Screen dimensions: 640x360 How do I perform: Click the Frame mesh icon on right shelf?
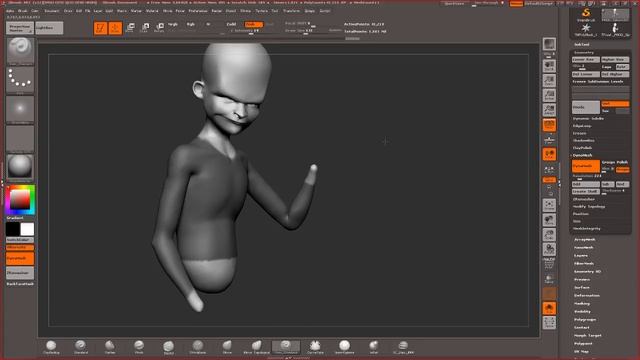[549, 205]
